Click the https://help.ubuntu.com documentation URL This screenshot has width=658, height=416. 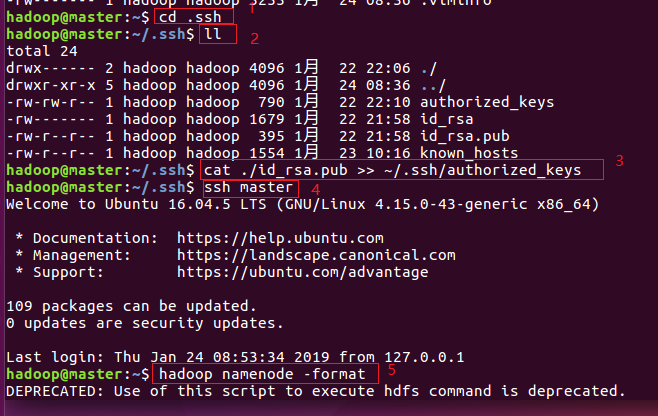coord(280,238)
